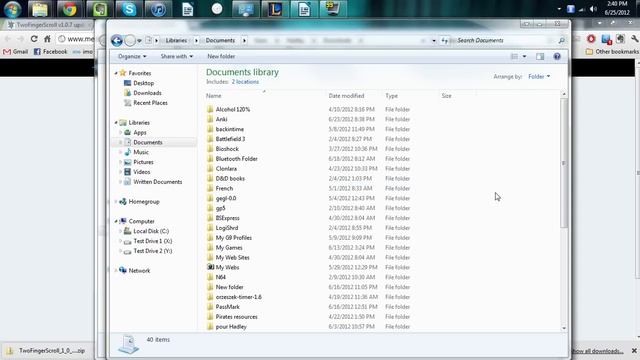Open the 2 locations link
640x360 pixels.
point(245,82)
